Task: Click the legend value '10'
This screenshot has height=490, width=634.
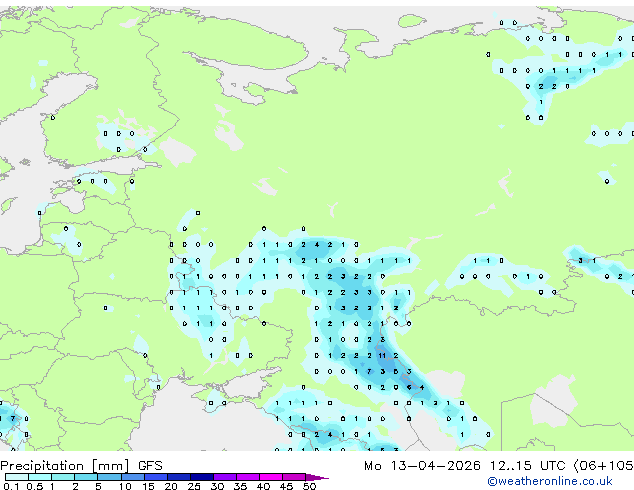Action: pos(125,486)
